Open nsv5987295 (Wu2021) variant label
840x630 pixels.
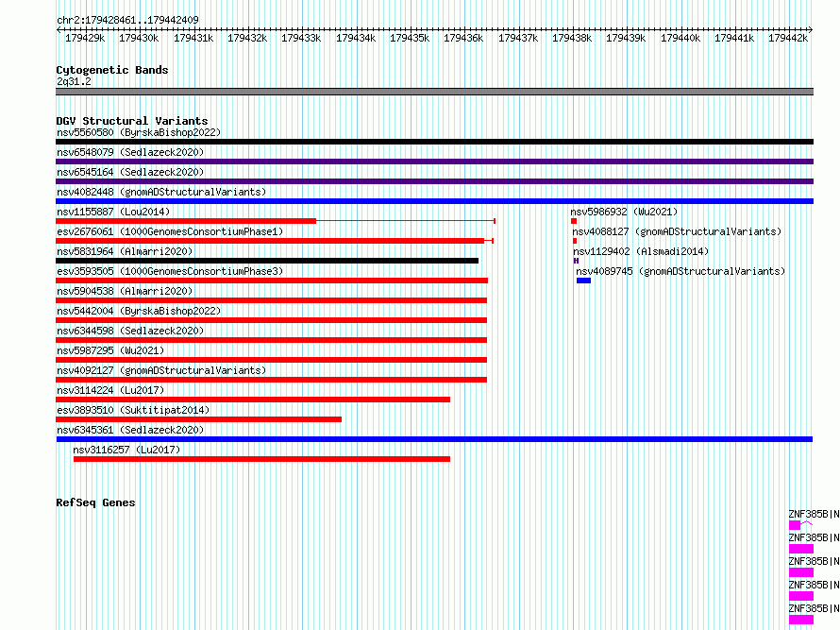[110, 350]
